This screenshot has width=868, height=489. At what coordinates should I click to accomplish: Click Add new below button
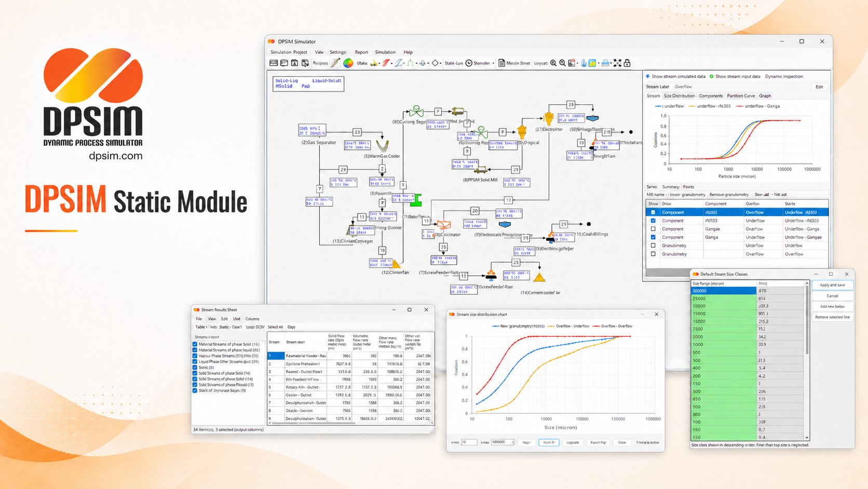pos(832,306)
